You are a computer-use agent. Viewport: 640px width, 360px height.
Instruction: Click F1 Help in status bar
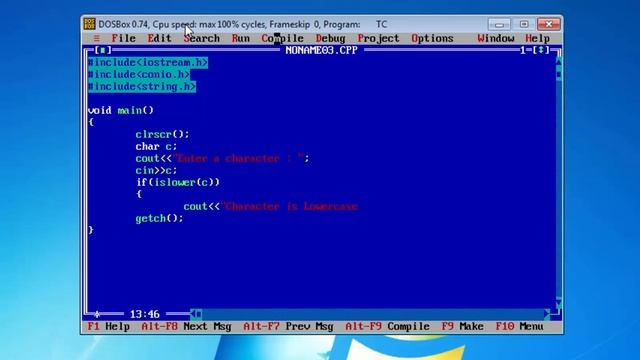click(x=109, y=327)
